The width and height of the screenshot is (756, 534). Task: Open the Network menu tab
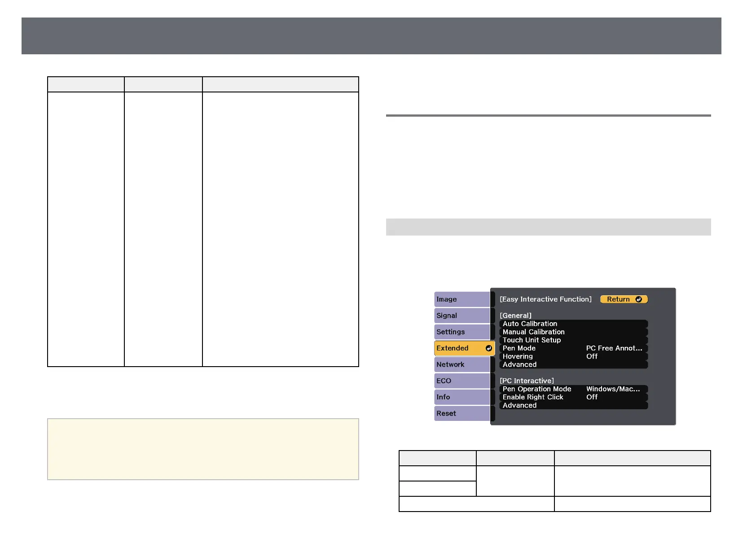462,364
